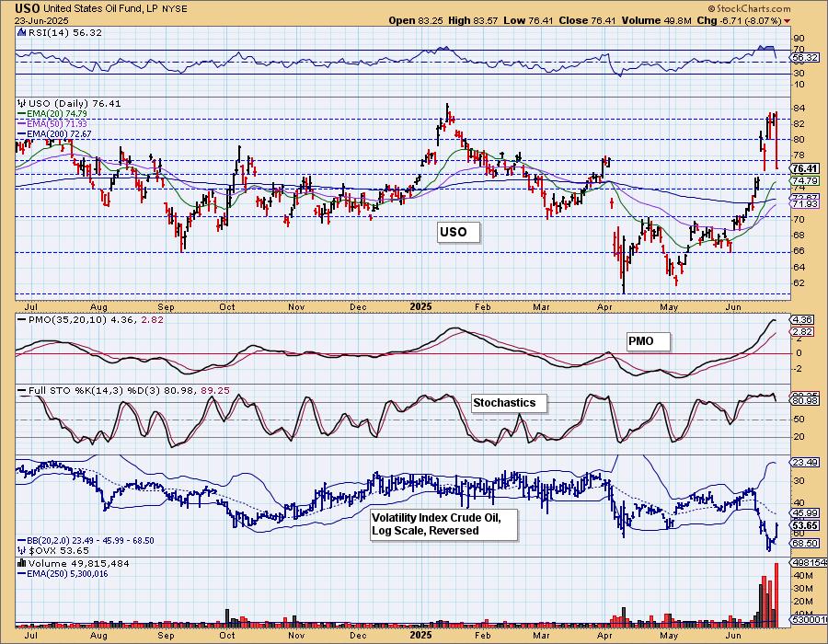Click the 'RSI(14) 56.32' legend text
Viewport: 828px width, 644px height.
tap(65, 32)
